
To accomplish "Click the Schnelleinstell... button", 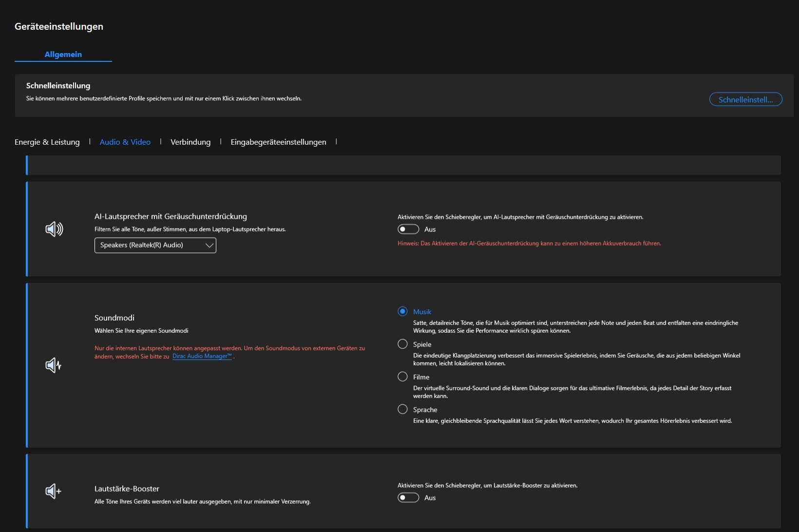I will point(745,99).
